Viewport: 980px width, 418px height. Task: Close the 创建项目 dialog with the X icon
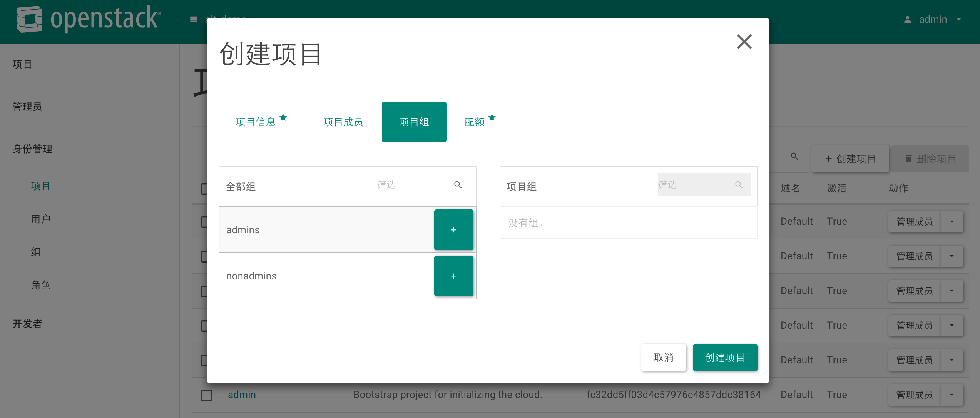744,42
